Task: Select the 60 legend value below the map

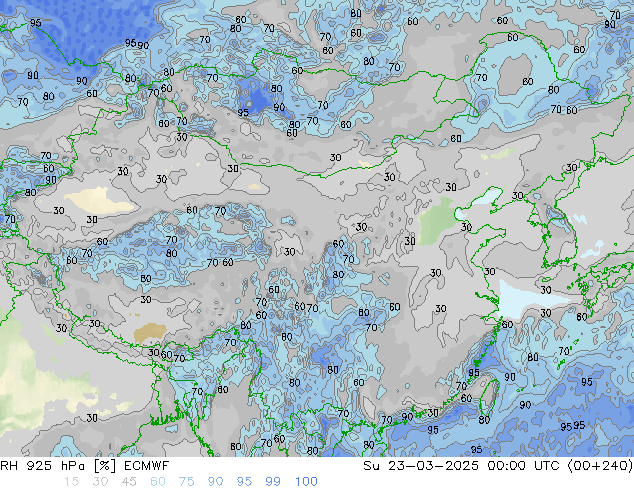Action: click(158, 482)
